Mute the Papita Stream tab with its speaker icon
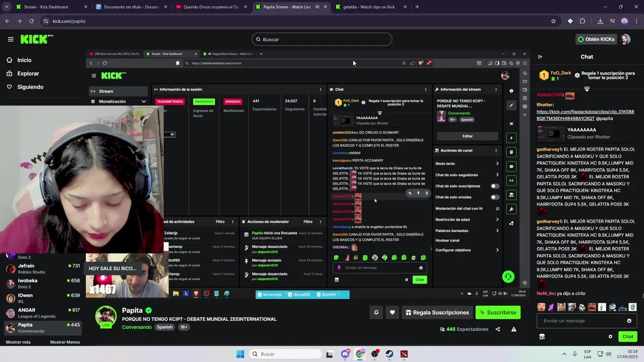 coord(317,7)
